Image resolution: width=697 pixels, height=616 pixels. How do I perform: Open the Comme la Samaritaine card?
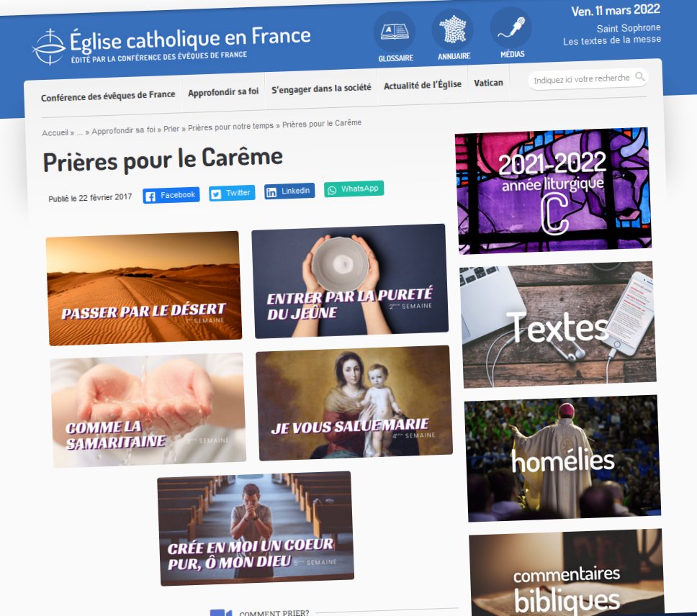148,410
